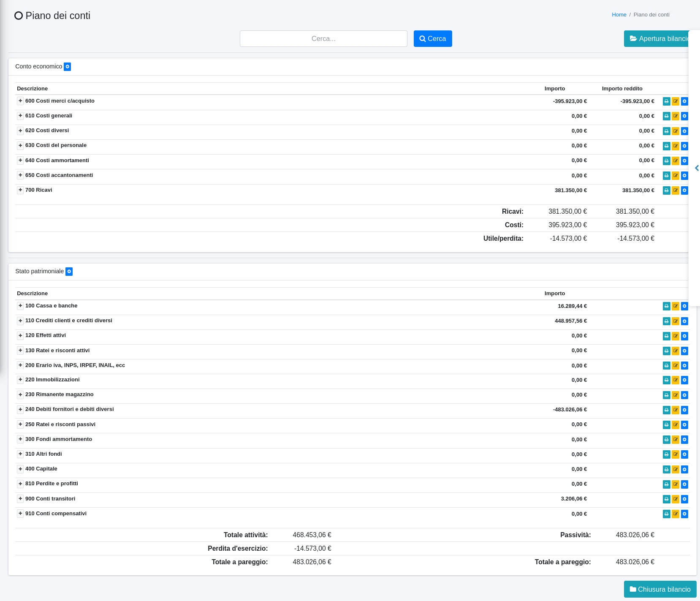Print the 600 Costi merci c/acquisto account

click(666, 101)
